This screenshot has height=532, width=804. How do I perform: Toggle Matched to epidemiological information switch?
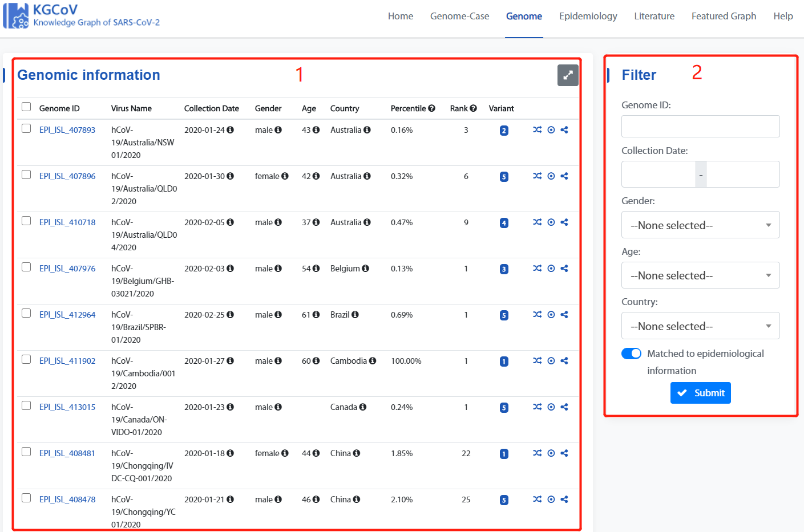(631, 354)
